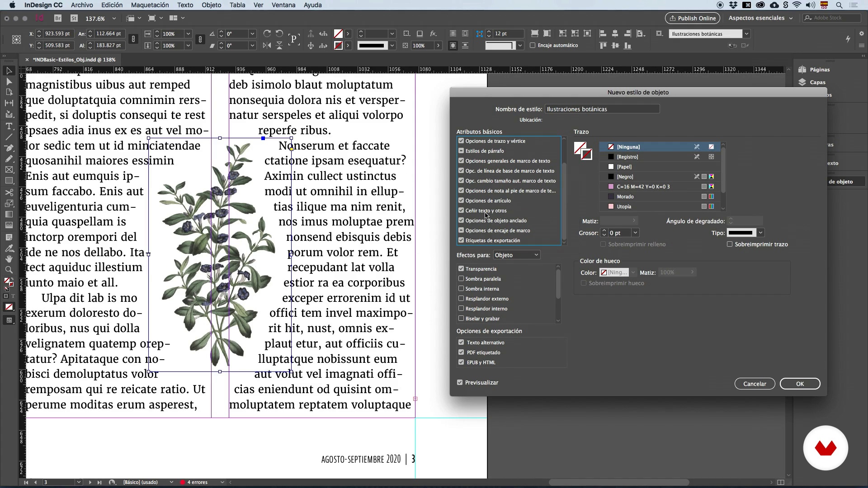This screenshot has width=868, height=488.
Task: Select the Pencil tool
Action: [x=9, y=159]
